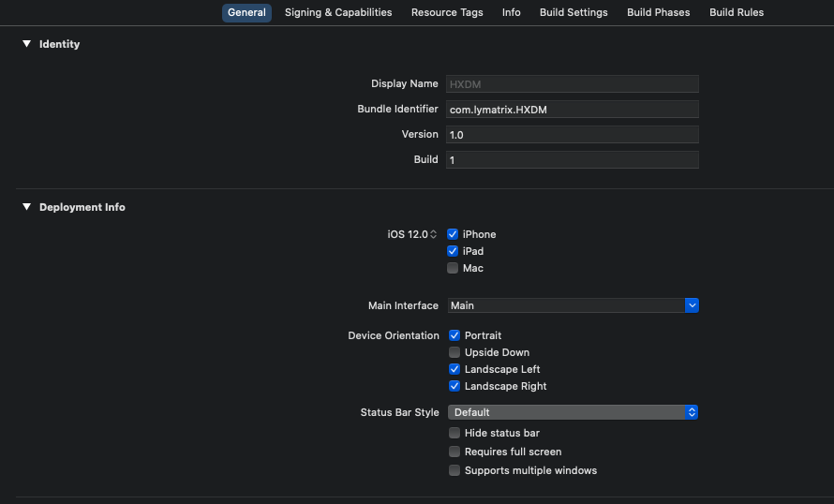Viewport: 834px width, 504px height.
Task: Enable Upside Down orientation
Action: tap(454, 352)
